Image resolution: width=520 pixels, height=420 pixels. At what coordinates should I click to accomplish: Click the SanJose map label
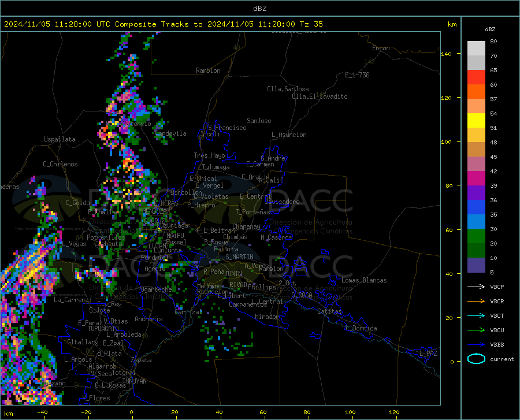coord(259,121)
